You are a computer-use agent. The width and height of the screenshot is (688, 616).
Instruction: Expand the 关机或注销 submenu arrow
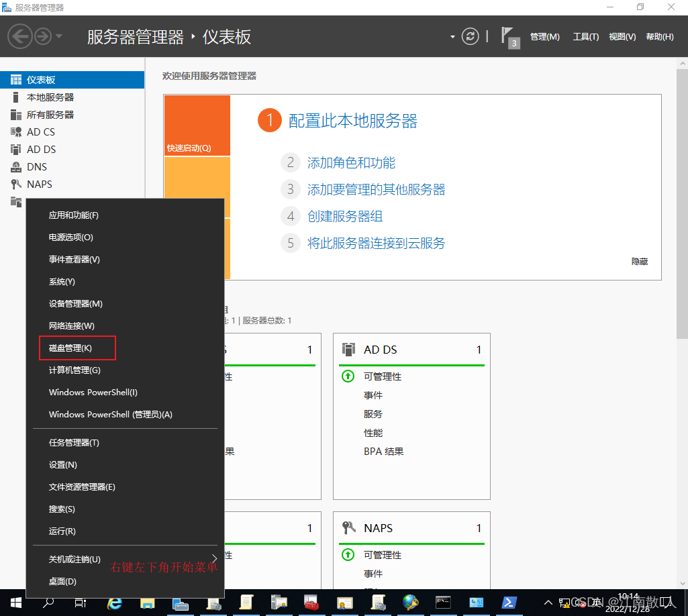coord(215,558)
